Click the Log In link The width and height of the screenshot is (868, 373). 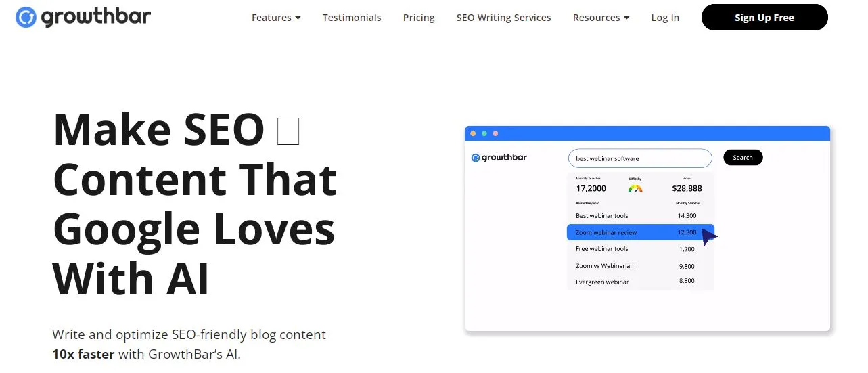665,18
